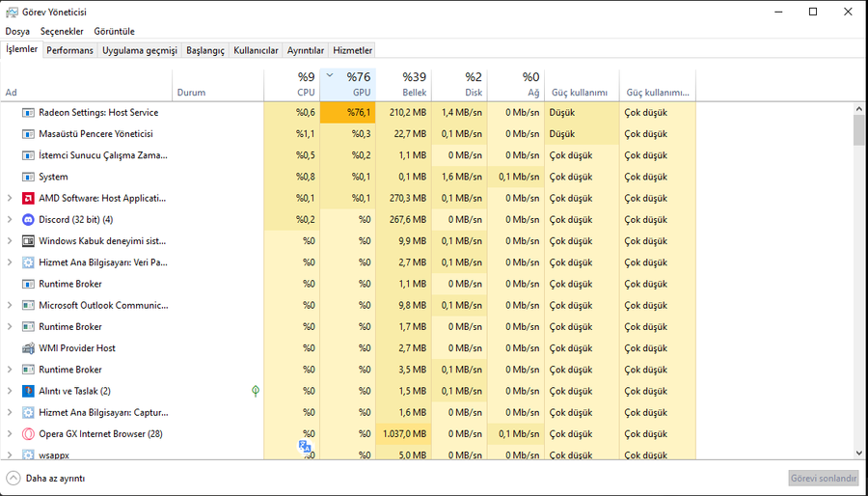Click the green leaf suspended-status icon

click(x=256, y=391)
